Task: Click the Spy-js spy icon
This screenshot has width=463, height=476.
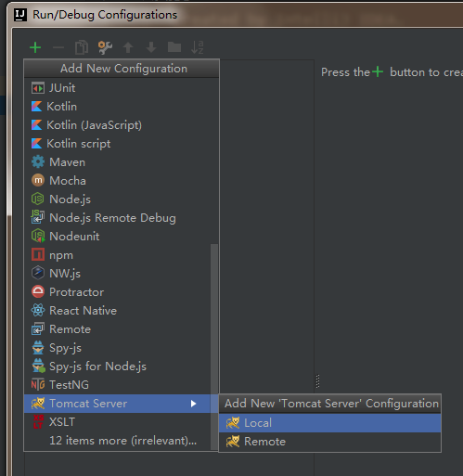Action: pos(38,348)
